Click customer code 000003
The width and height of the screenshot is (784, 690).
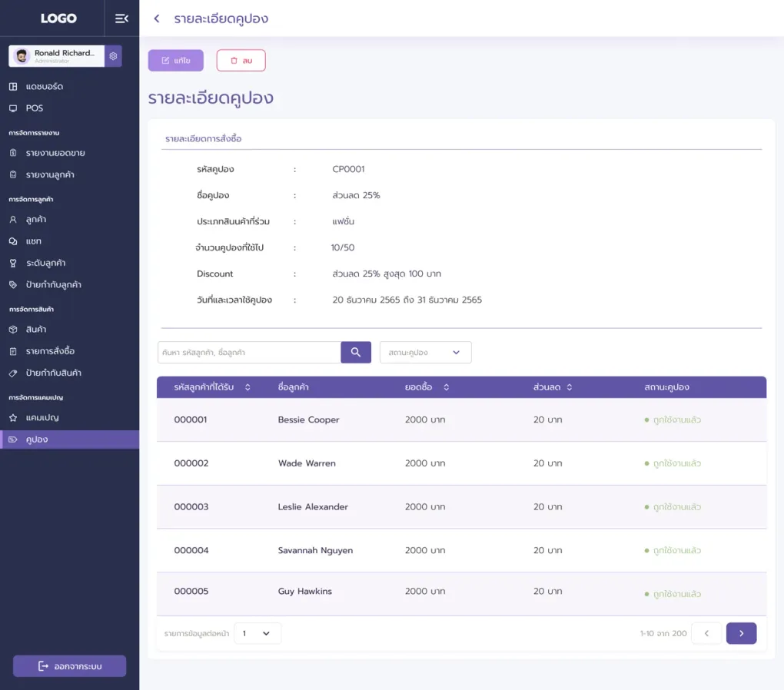[x=191, y=506]
